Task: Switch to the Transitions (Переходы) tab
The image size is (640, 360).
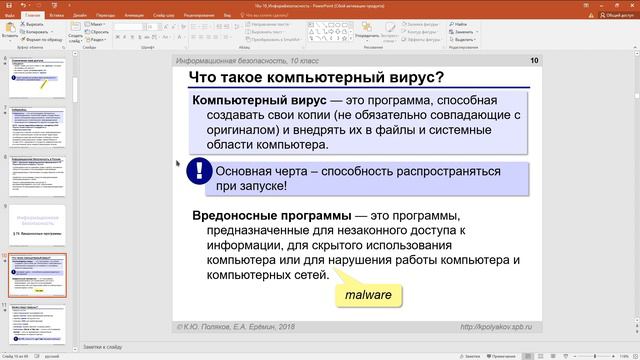Action: tap(105, 16)
